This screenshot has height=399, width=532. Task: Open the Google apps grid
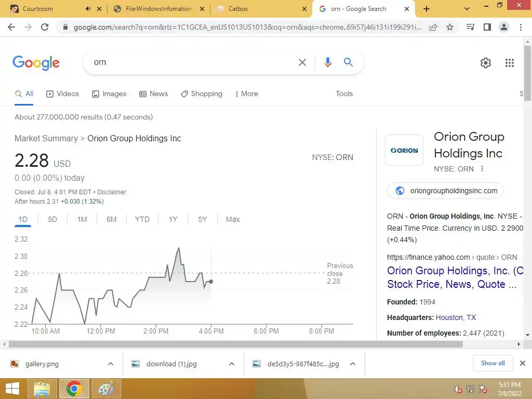click(x=510, y=63)
